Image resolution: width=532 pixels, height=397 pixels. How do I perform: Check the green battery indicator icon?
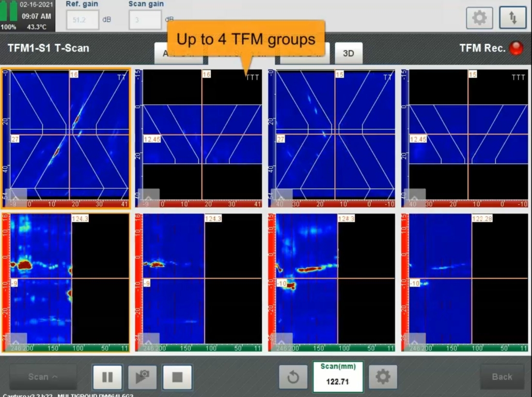9,11
